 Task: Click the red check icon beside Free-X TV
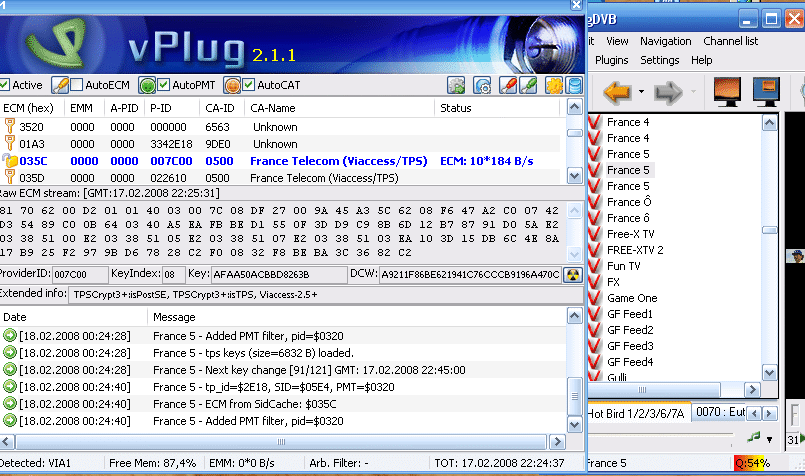coord(595,234)
